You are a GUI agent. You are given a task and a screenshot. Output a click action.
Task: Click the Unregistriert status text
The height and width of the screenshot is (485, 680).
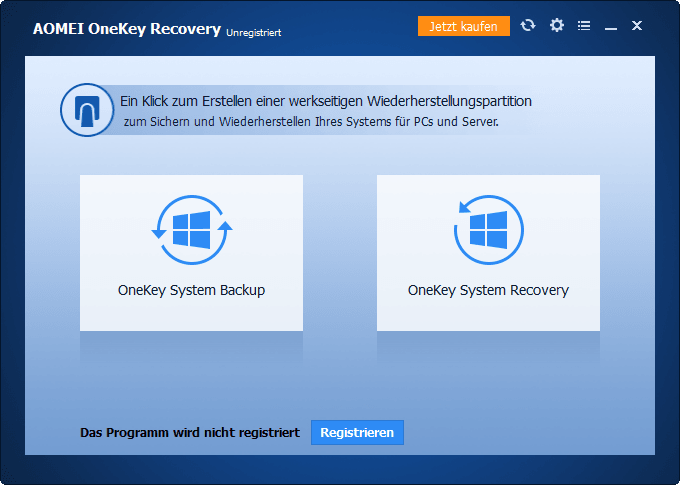tap(254, 33)
